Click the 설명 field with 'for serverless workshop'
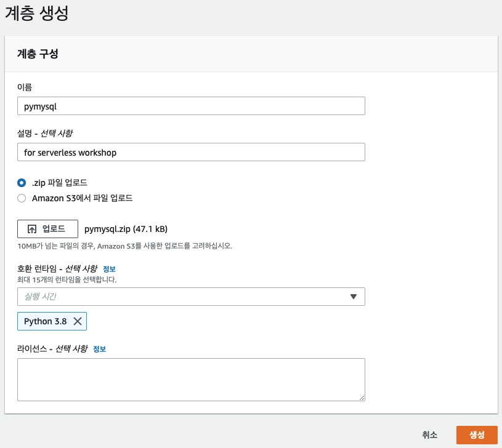 click(x=191, y=152)
